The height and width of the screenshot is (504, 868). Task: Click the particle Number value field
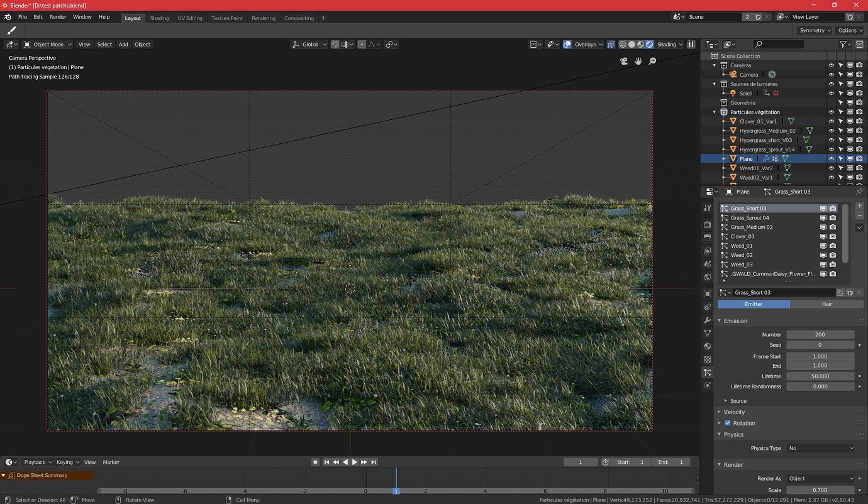click(x=820, y=334)
